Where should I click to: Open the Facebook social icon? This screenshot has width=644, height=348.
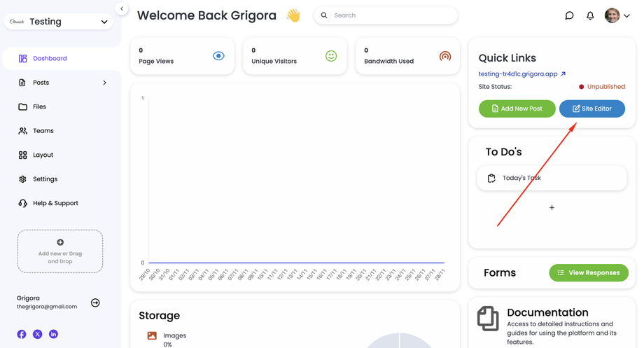click(x=22, y=335)
